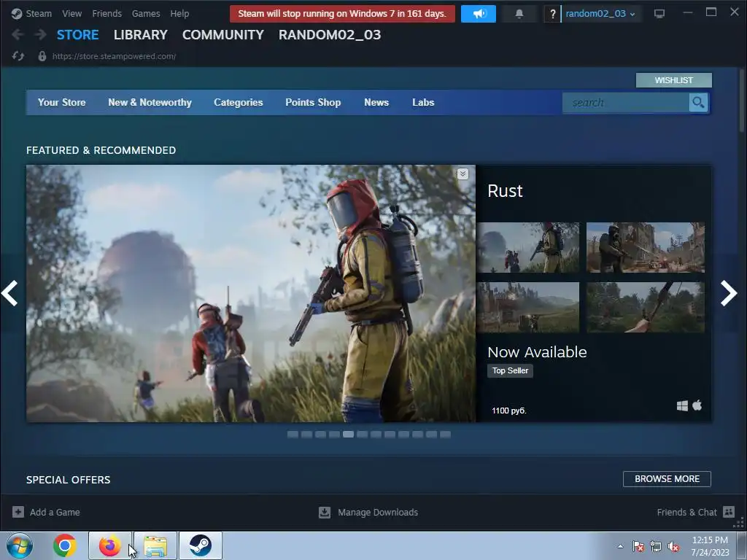747x560 pixels.
Task: Click the highlighted fifth carousel dot
Action: pyautogui.click(x=348, y=435)
